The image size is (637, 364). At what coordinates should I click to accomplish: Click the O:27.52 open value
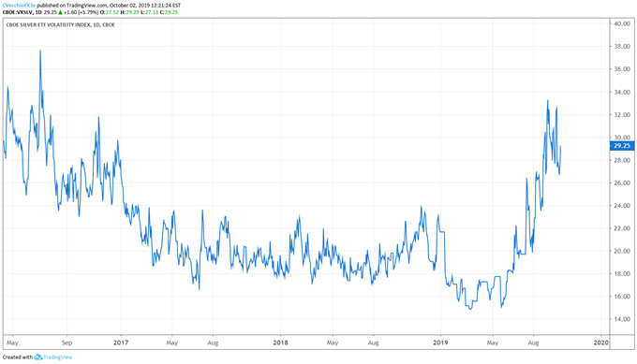coord(110,12)
